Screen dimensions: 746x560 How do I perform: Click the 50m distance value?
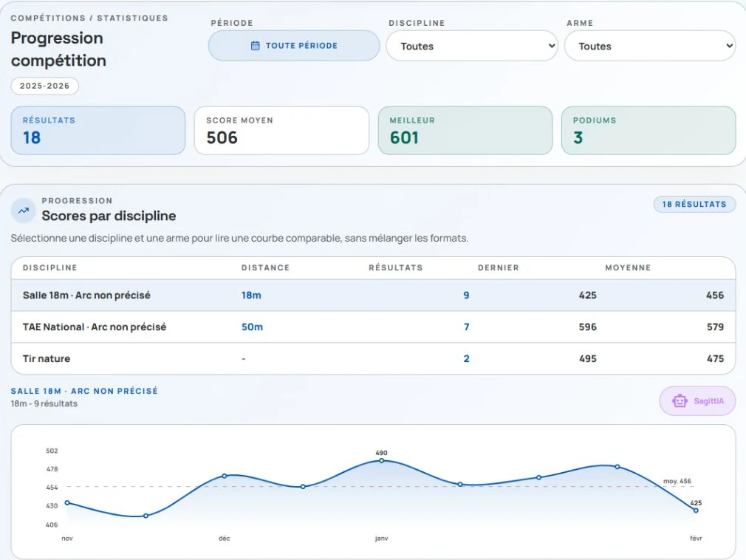[x=252, y=327]
